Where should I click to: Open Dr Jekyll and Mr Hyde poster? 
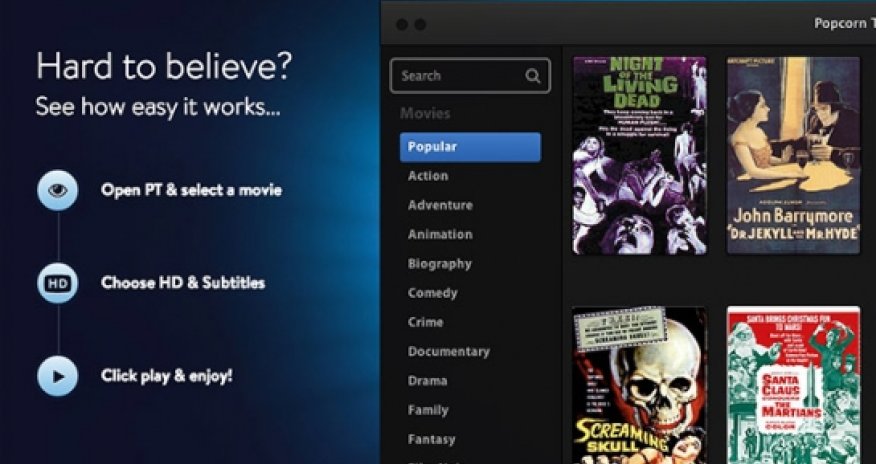coord(793,155)
